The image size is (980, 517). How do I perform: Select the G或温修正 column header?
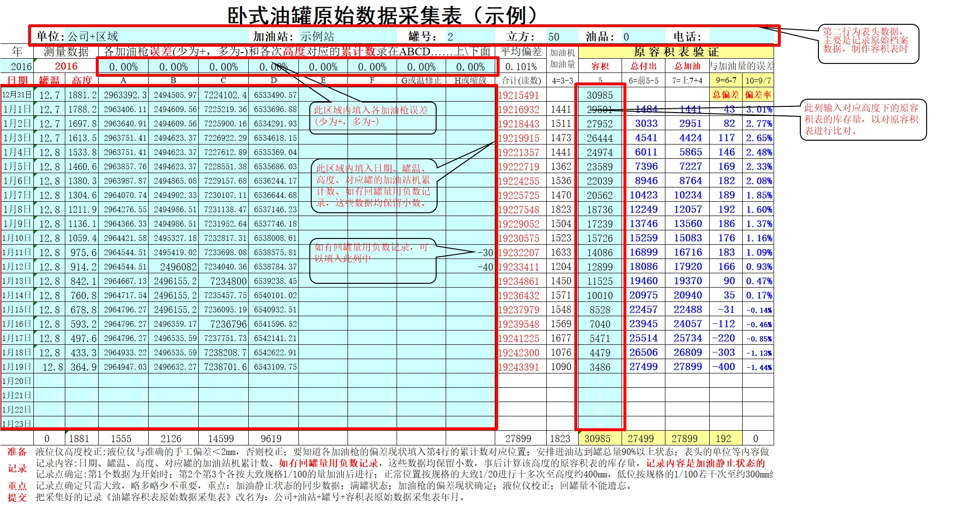coord(421,80)
